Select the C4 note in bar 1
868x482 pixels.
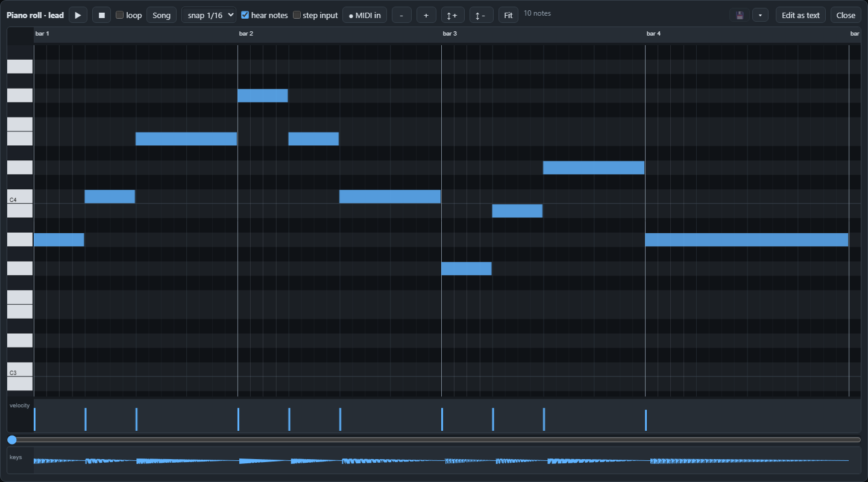(x=110, y=196)
